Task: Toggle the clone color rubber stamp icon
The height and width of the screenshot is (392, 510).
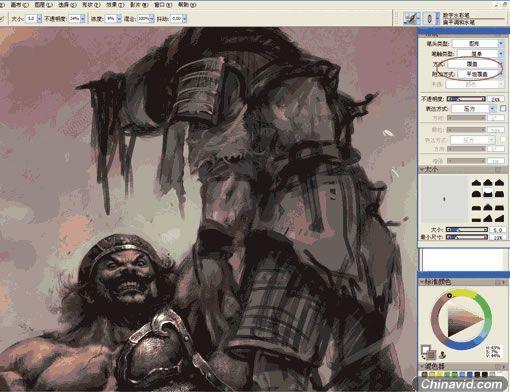Action: [443, 355]
